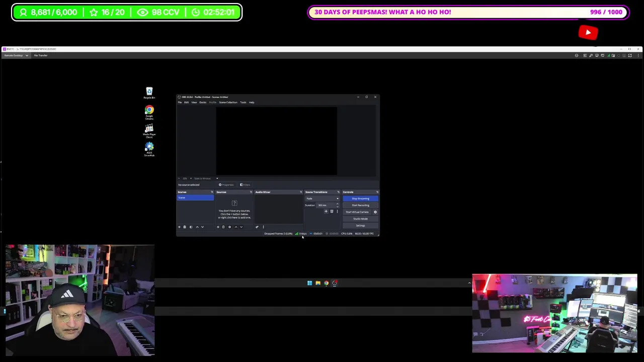Click OBS icon on remote taskbar

click(x=335, y=283)
